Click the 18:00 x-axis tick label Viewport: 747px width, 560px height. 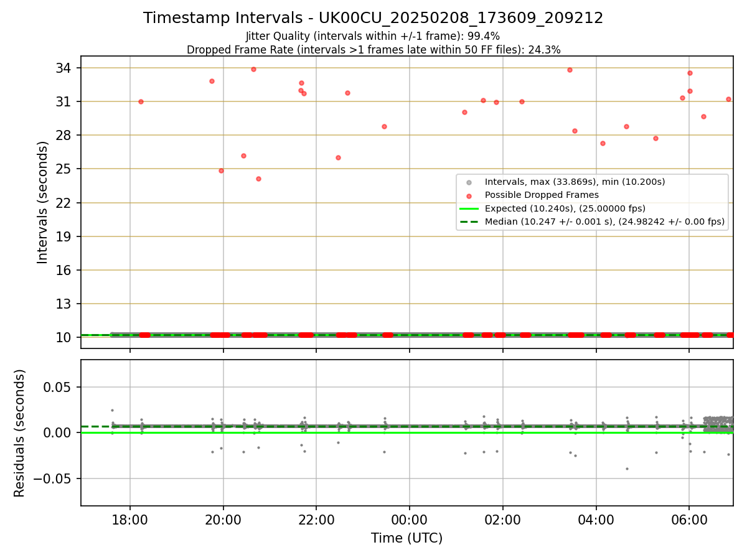coord(129,520)
